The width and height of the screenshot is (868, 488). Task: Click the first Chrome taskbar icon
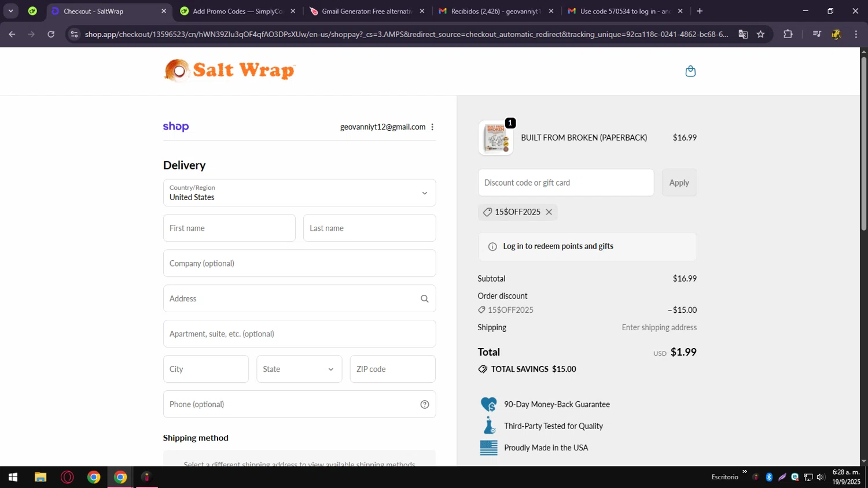tap(94, 477)
